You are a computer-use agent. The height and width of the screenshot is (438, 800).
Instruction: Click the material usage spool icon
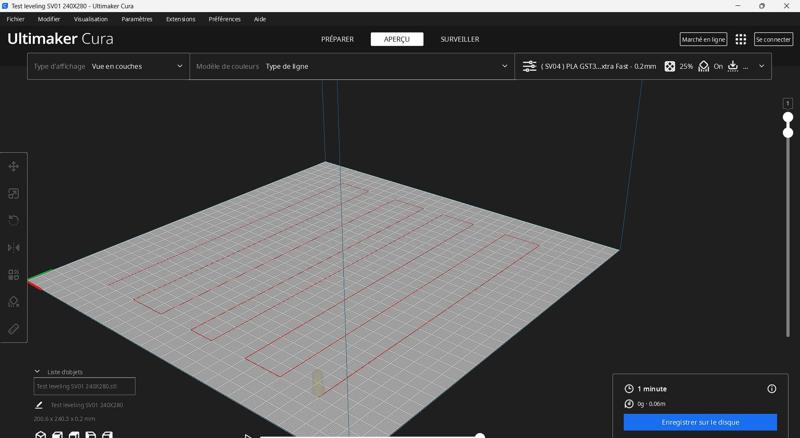(x=629, y=404)
